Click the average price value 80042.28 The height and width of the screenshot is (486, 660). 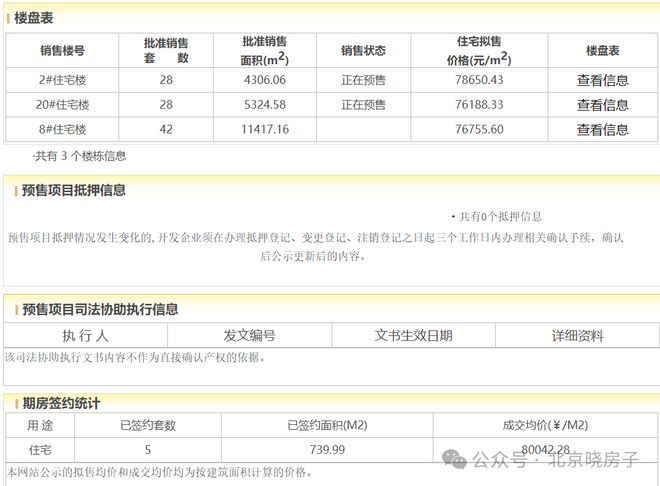pyautogui.click(x=545, y=450)
